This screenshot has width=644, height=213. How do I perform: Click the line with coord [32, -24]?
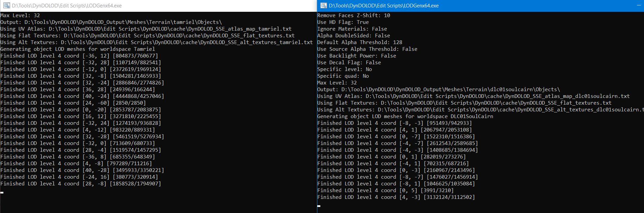[x=82, y=83]
